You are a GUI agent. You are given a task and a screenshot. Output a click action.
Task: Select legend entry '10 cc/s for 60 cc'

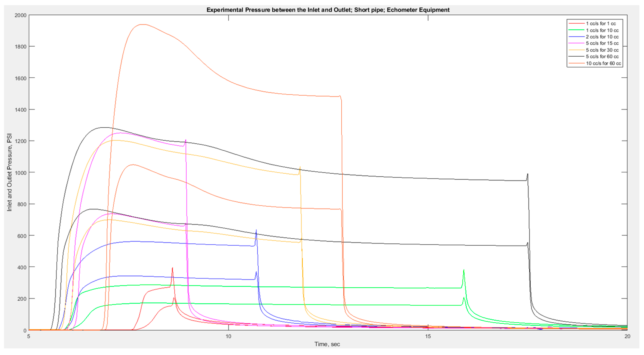pos(595,63)
